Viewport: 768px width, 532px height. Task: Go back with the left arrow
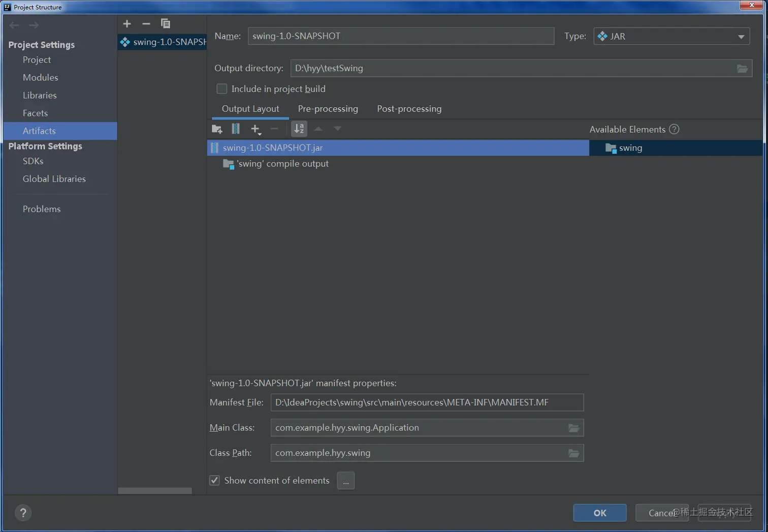14,25
